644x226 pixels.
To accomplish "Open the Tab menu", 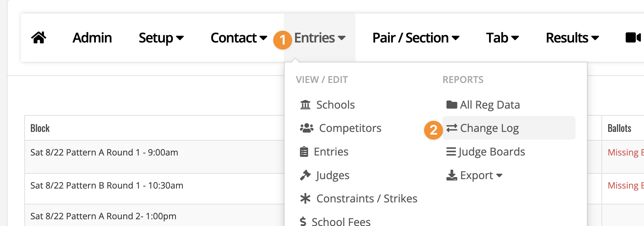I will 502,38.
